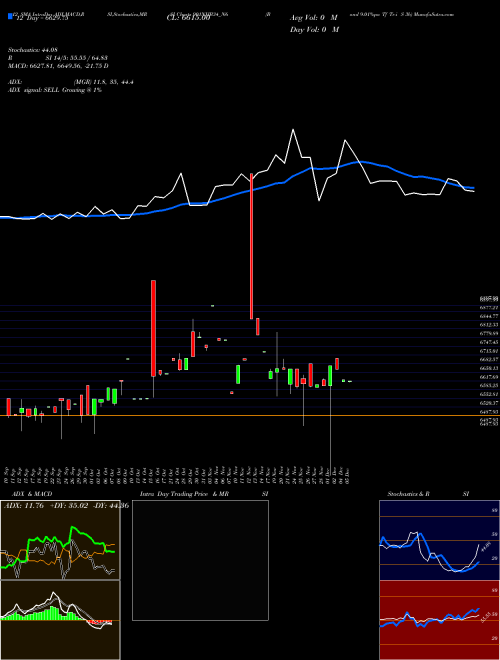Open the red RSI chart panel
The height and width of the screenshot is (660, 500).
[x=439, y=620]
